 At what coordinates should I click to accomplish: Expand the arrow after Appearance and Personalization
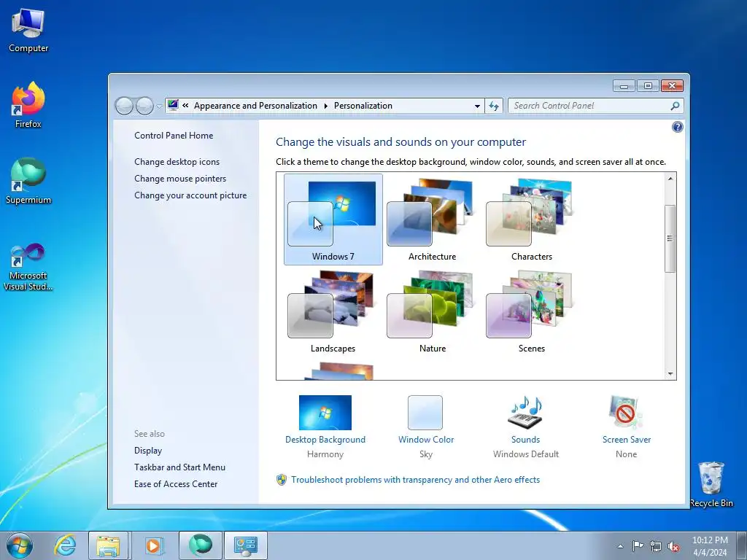(326, 106)
